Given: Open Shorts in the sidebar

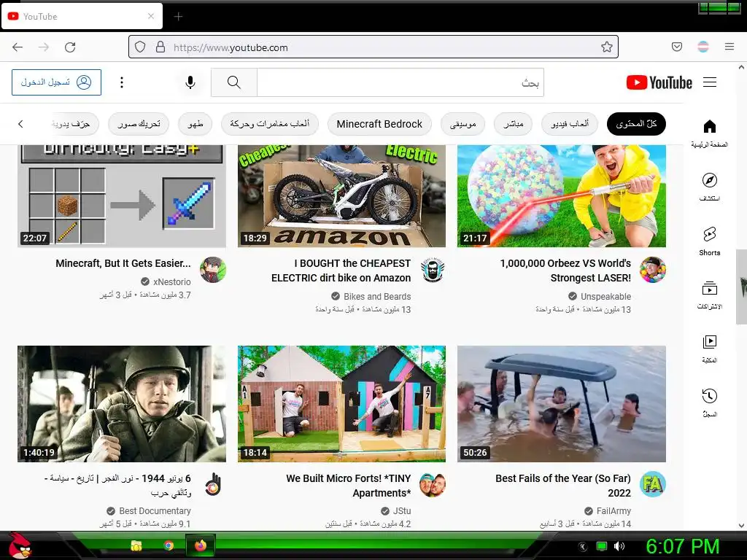Looking at the screenshot, I should coord(709,241).
